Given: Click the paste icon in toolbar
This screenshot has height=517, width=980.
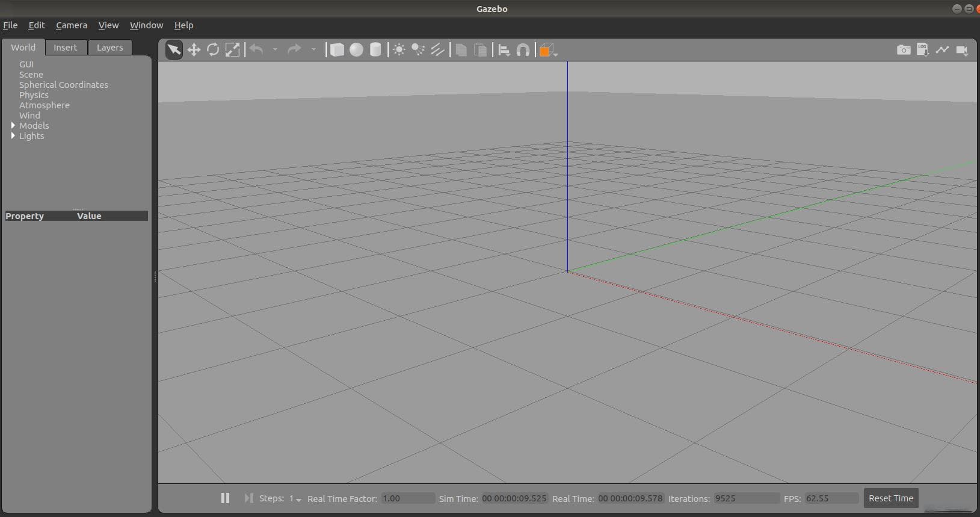Looking at the screenshot, I should tap(480, 50).
